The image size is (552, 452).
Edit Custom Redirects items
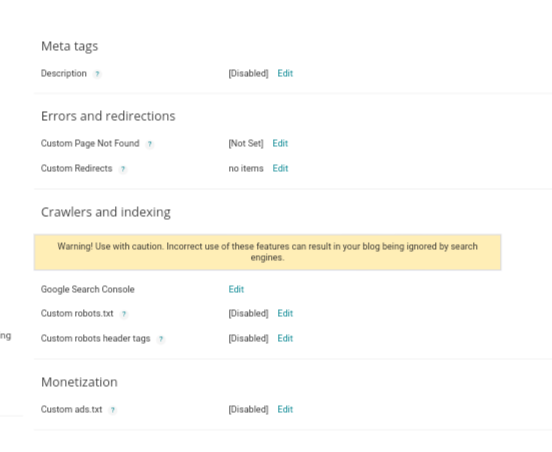click(280, 168)
